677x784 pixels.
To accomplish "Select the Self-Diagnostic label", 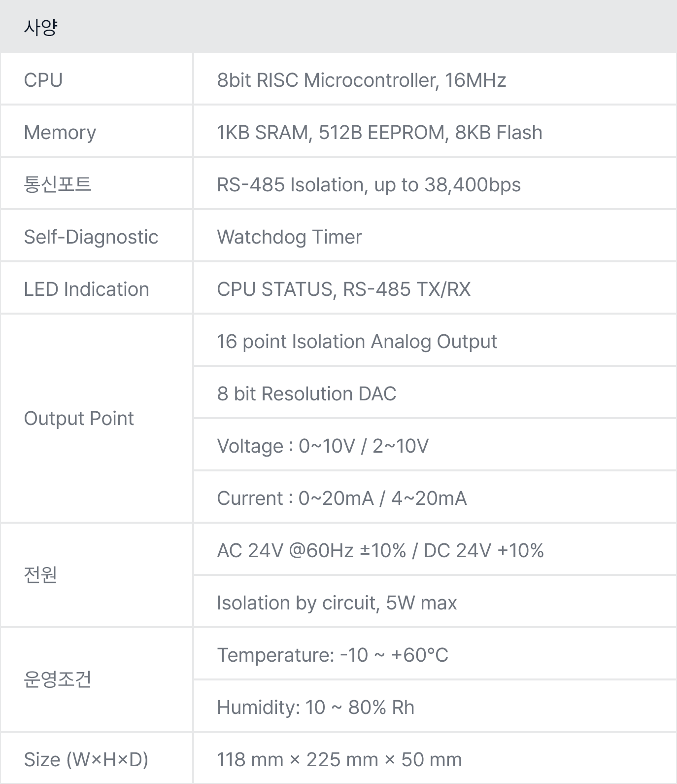I will coord(91,237).
